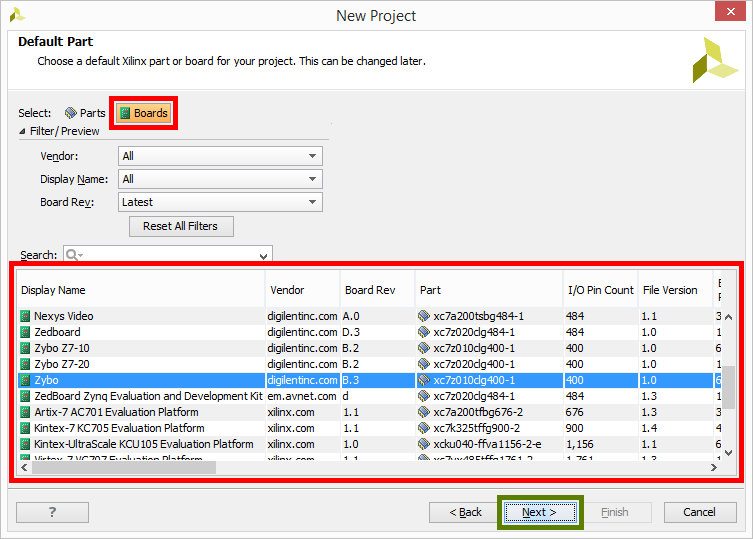The image size is (753, 539).
Task: Sort by Part column header
Action: click(489, 290)
